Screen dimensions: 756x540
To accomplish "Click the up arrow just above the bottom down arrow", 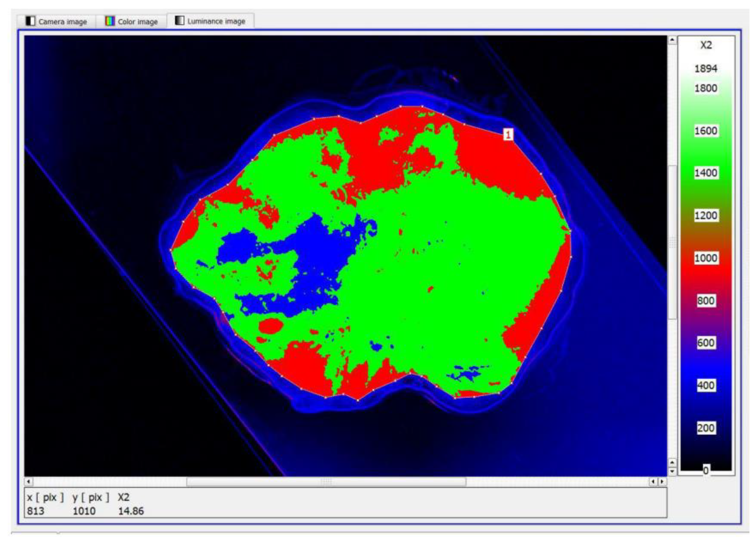I will click(672, 463).
